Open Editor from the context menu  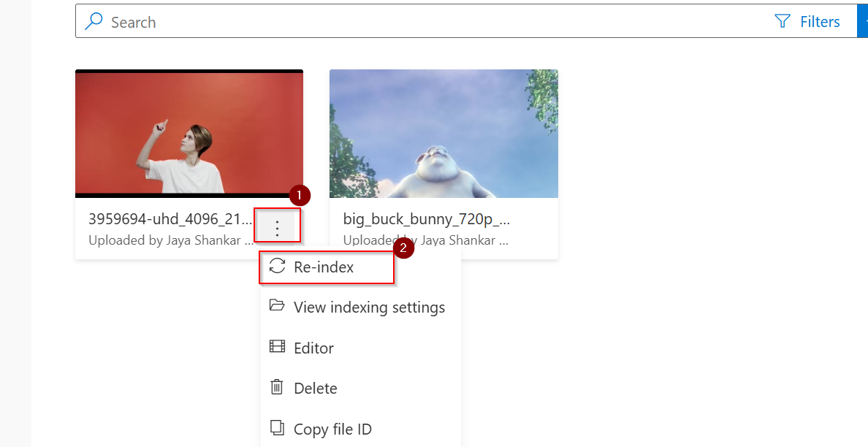coord(360,348)
